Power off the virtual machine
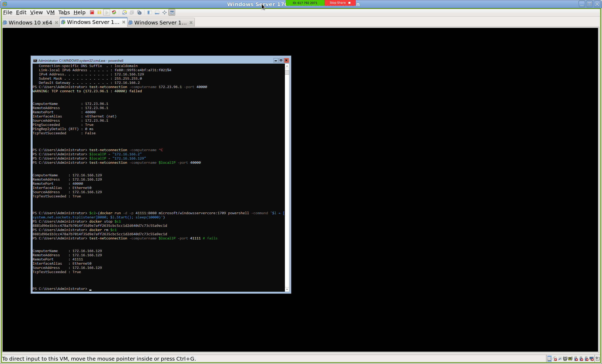This screenshot has height=364, width=602. (92, 12)
